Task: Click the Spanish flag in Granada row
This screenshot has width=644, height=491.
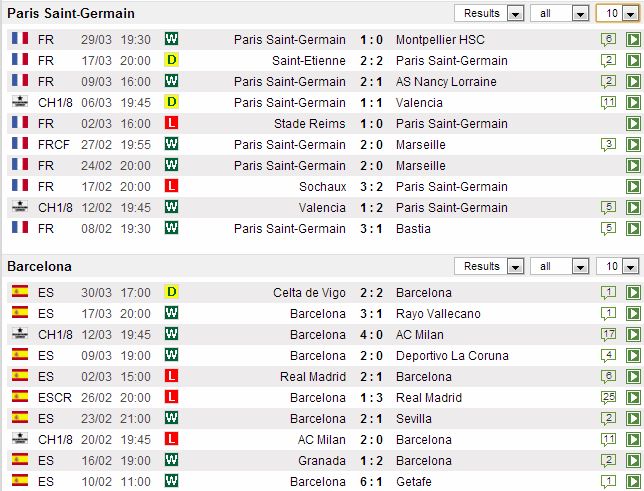Action: click(x=19, y=461)
